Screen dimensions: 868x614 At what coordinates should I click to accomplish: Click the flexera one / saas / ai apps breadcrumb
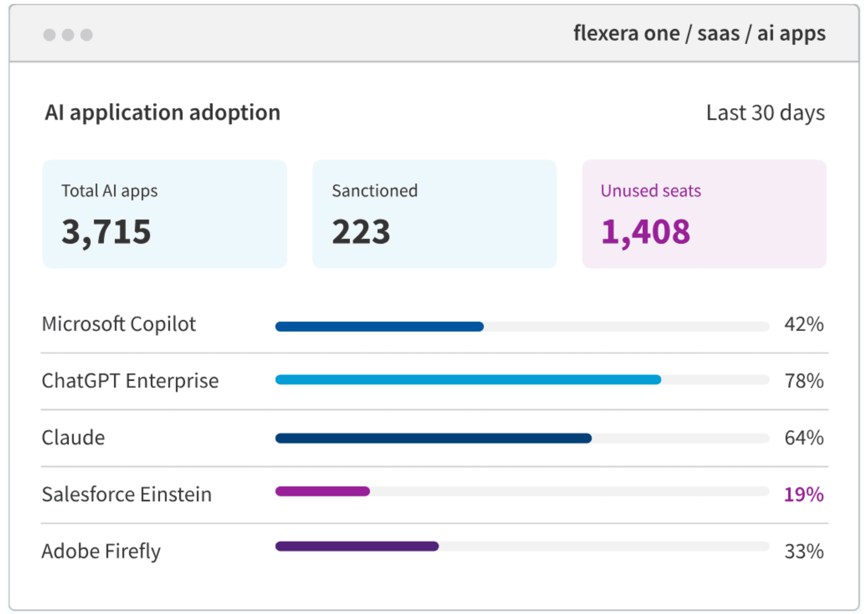coord(699,34)
